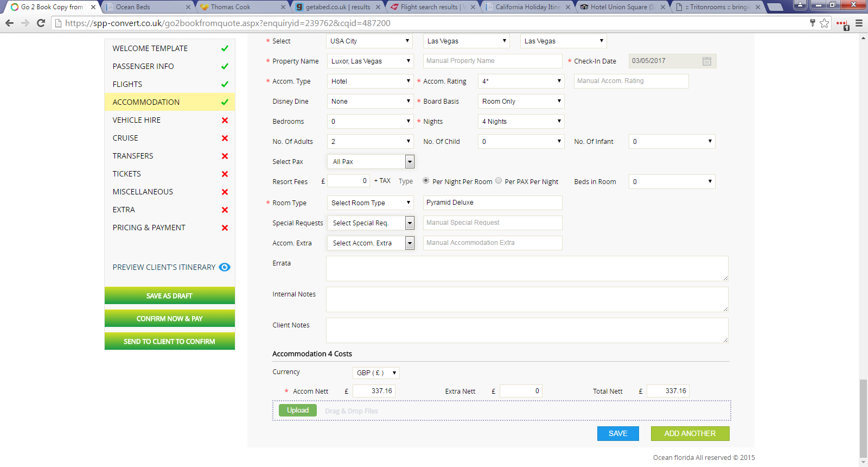Close the Hotel Union Square tab
The image size is (868, 467).
coord(663,7)
